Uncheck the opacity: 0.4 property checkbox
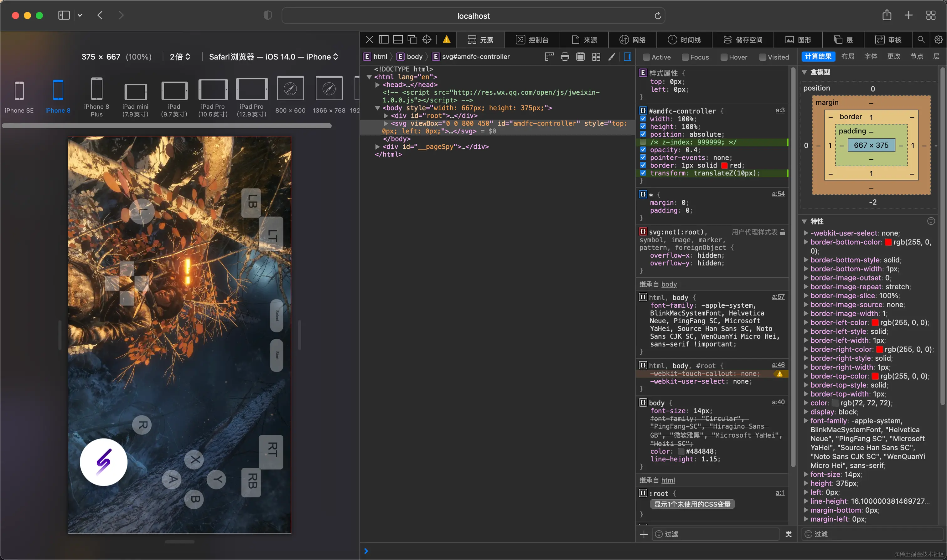Viewport: 947px width, 560px height. (x=643, y=150)
